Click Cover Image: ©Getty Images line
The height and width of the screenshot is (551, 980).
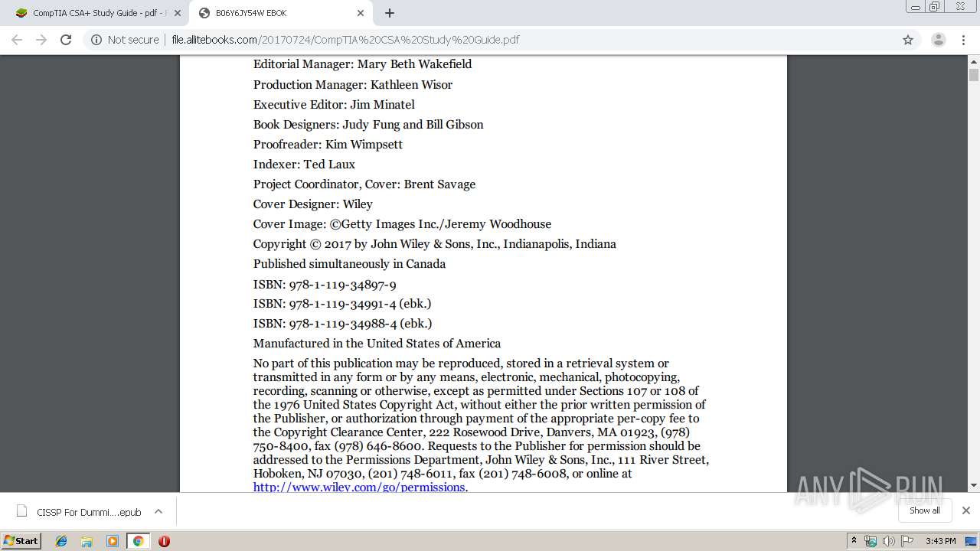pos(402,224)
